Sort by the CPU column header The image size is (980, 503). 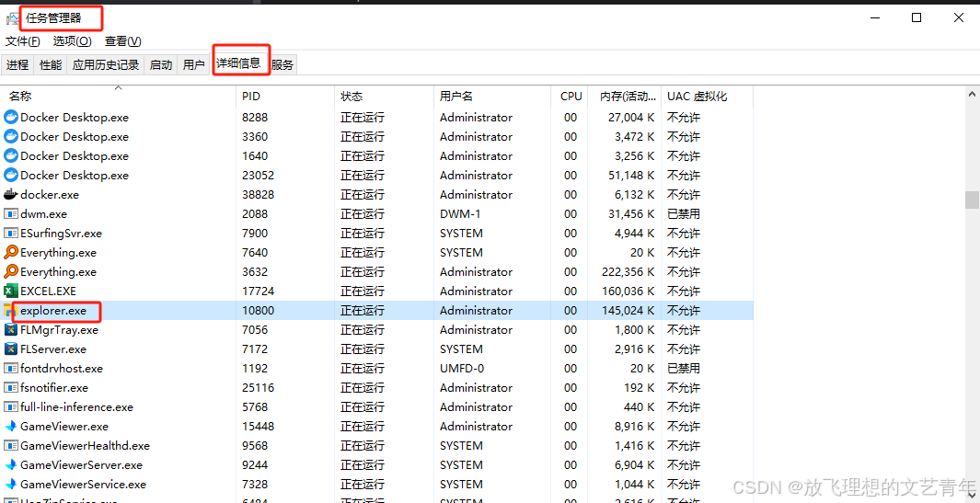point(570,97)
